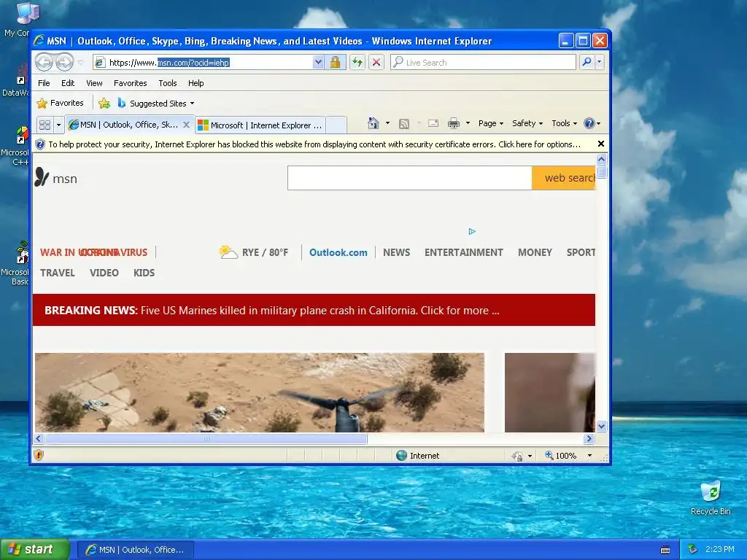Open the File menu
The image size is (747, 560).
[44, 83]
